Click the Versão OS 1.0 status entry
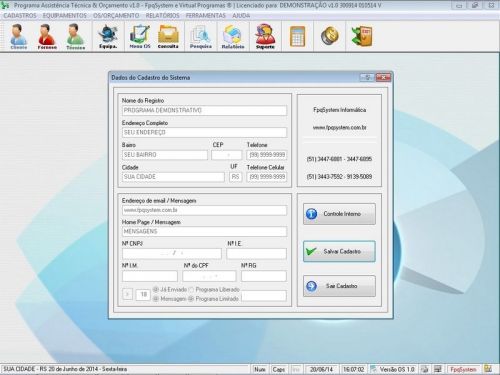The image size is (500, 375). point(396,369)
